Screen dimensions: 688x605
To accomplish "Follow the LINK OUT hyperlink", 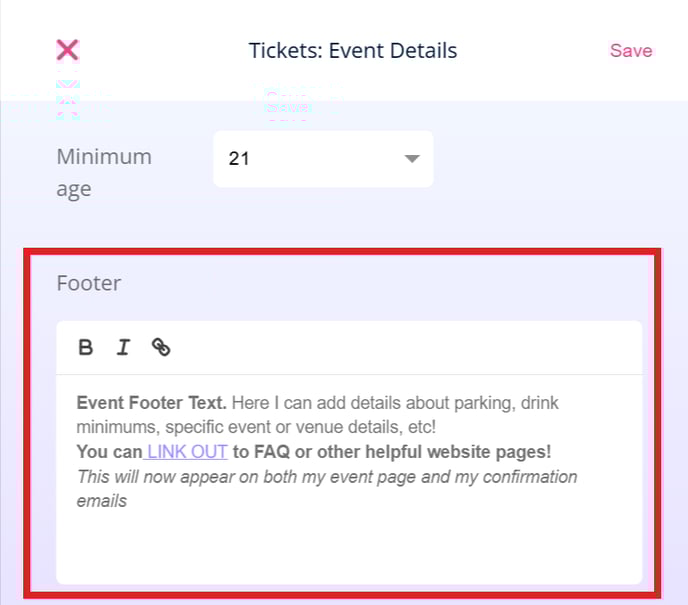I will pyautogui.click(x=187, y=451).
